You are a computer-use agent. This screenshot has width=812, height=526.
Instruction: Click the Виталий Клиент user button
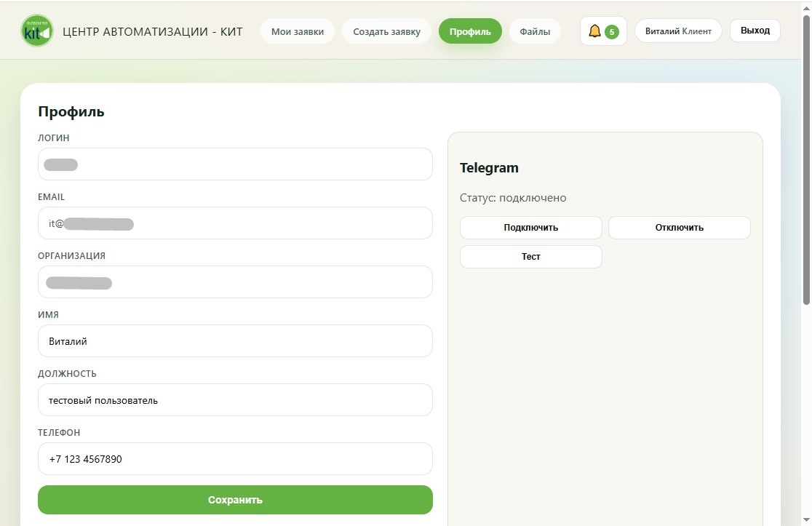[678, 31]
